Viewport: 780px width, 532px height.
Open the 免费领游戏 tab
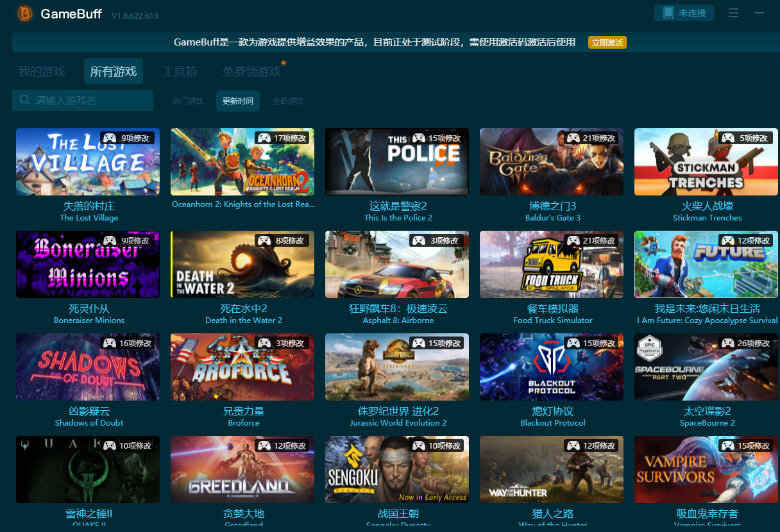click(x=251, y=71)
